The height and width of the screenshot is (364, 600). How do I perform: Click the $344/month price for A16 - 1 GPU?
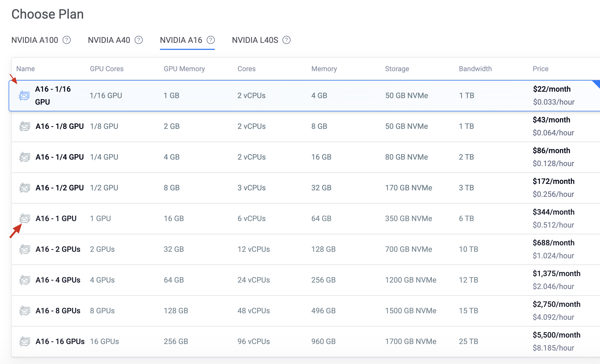point(553,212)
